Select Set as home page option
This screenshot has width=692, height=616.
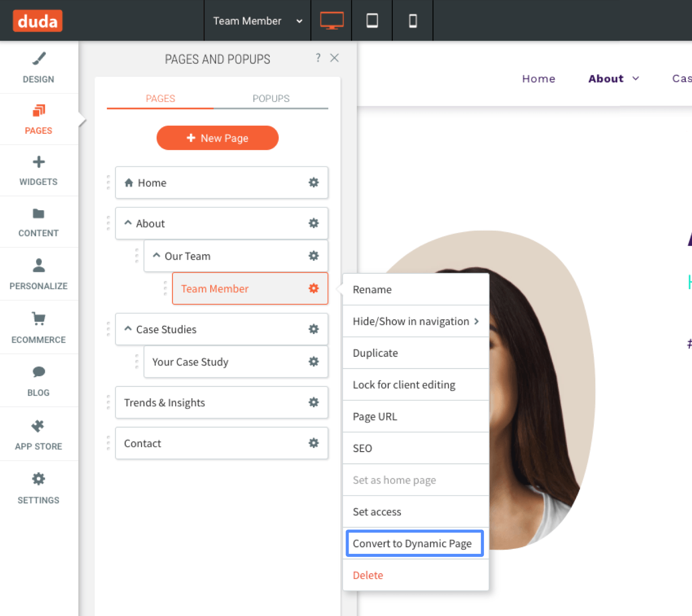[x=416, y=480]
